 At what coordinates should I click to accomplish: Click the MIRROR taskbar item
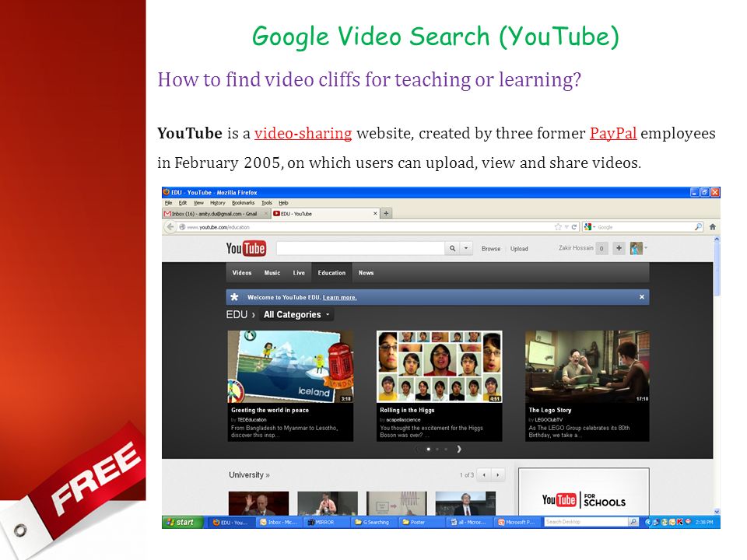(326, 523)
